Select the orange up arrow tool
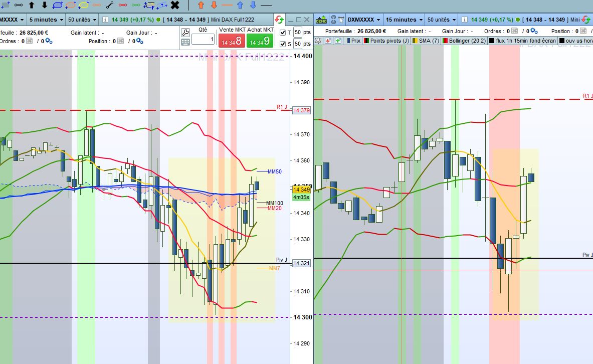Screen dimensions: 593x364 point(201,6)
